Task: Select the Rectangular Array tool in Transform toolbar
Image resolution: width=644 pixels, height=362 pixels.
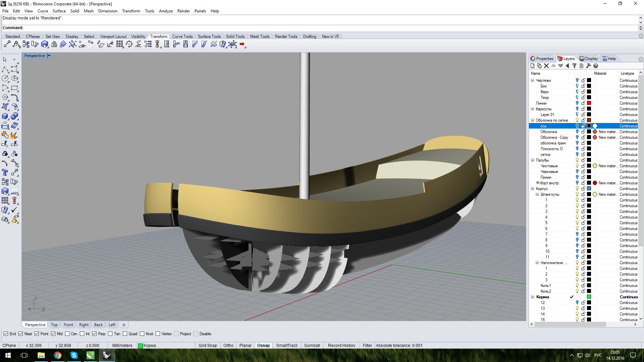Action: (x=120, y=44)
